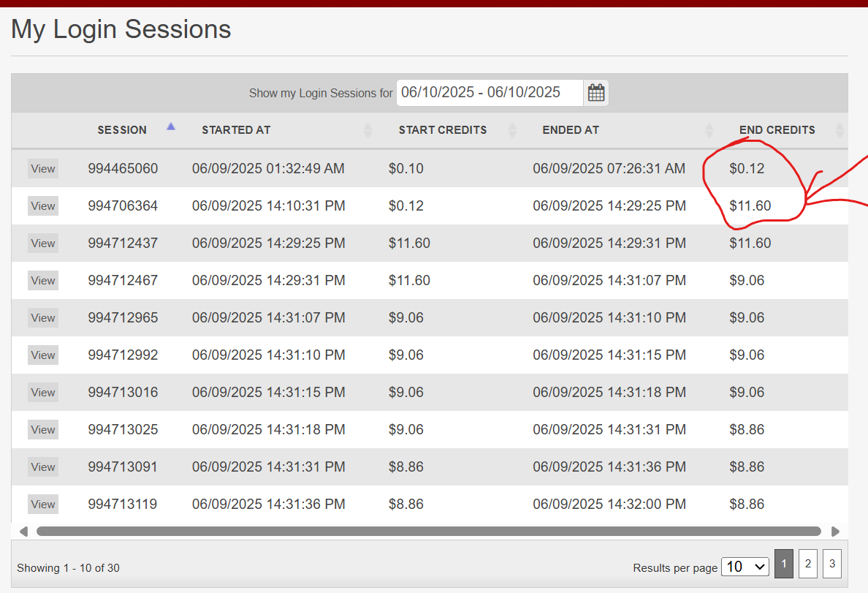868x593 pixels.
Task: Click the Session column sort arrow
Action: [171, 126]
